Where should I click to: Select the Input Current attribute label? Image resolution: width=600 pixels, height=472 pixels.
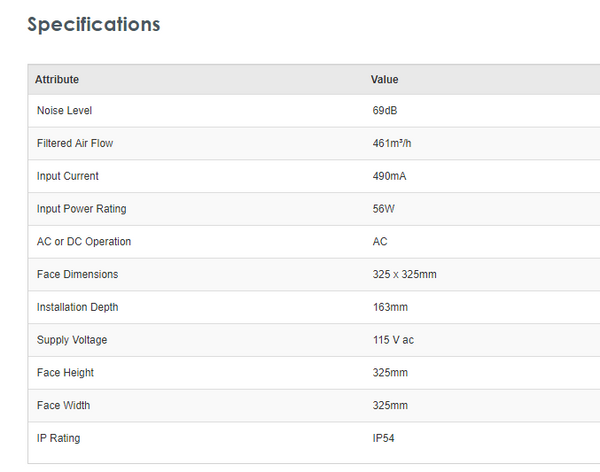pyautogui.click(x=68, y=176)
